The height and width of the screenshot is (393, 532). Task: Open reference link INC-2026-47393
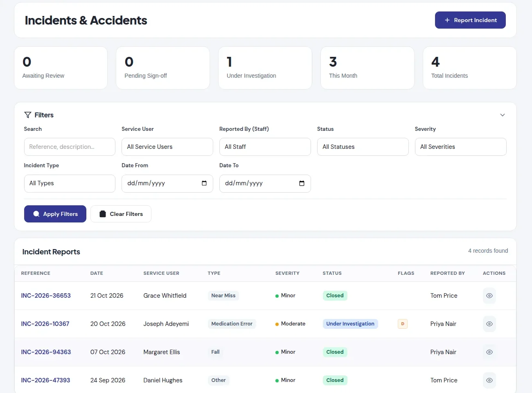point(45,380)
